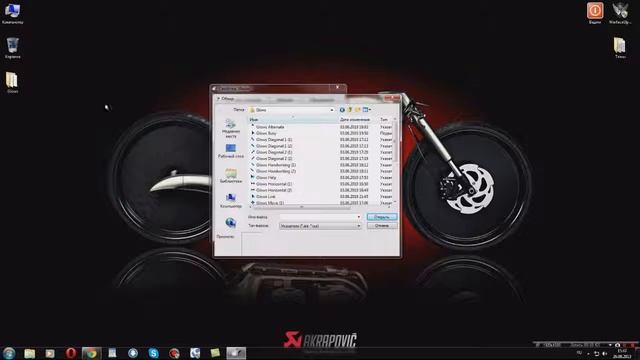Select the Gloos Horizontal (1) file

[273, 184]
